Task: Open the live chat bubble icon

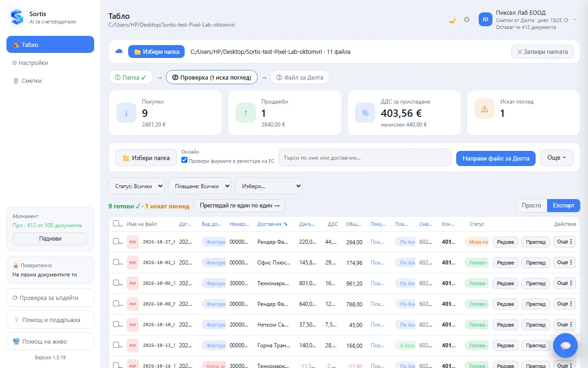Action: (565, 345)
